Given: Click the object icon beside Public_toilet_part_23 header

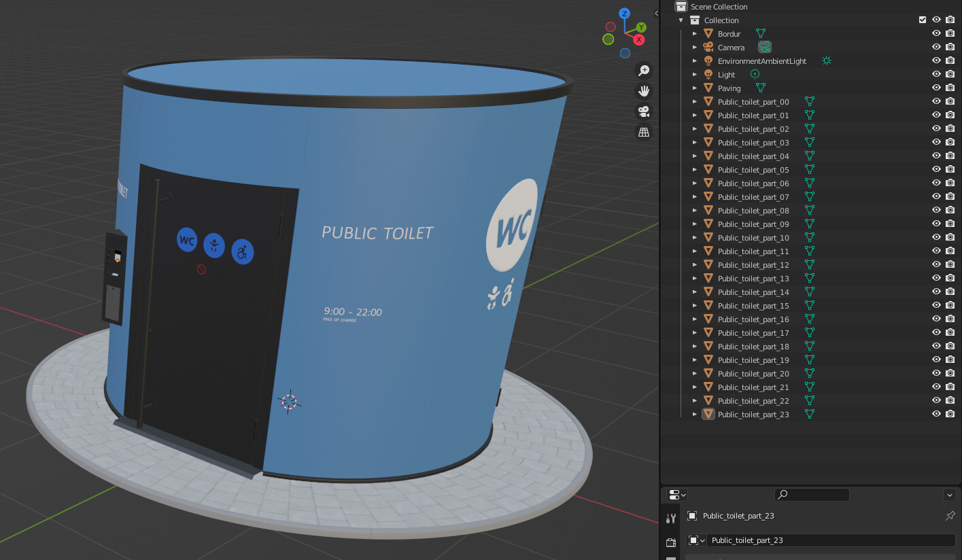Looking at the screenshot, I should 692,516.
